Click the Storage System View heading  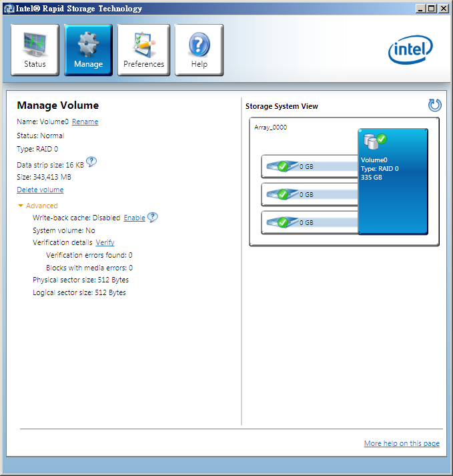click(x=282, y=106)
